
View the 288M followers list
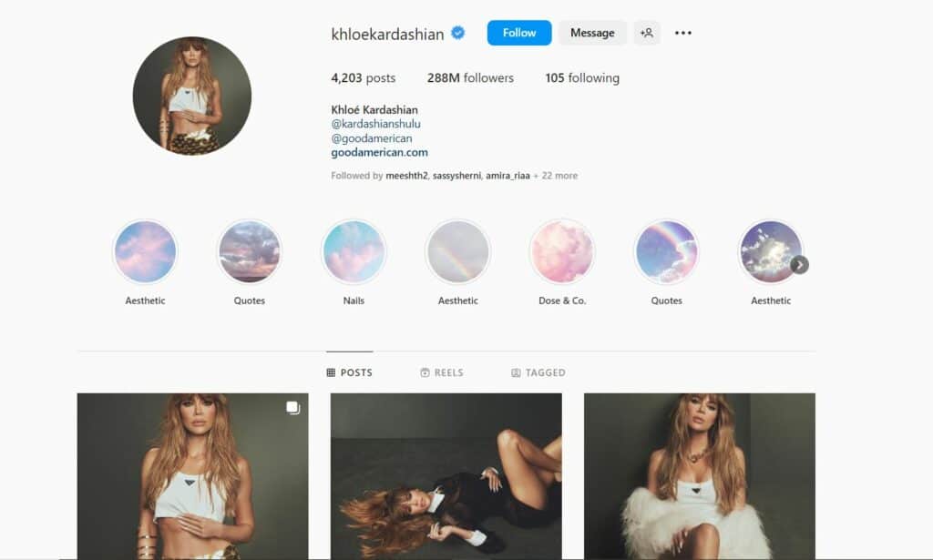470,78
